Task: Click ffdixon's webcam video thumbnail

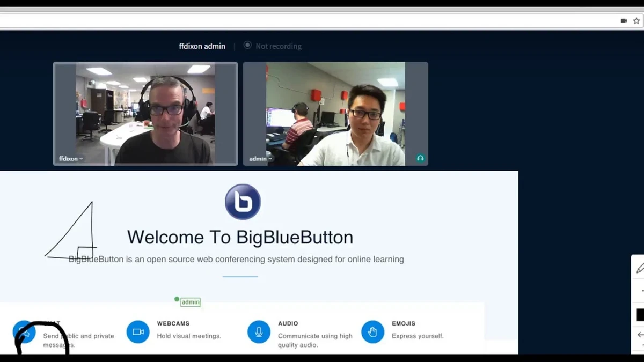Action: tap(145, 113)
